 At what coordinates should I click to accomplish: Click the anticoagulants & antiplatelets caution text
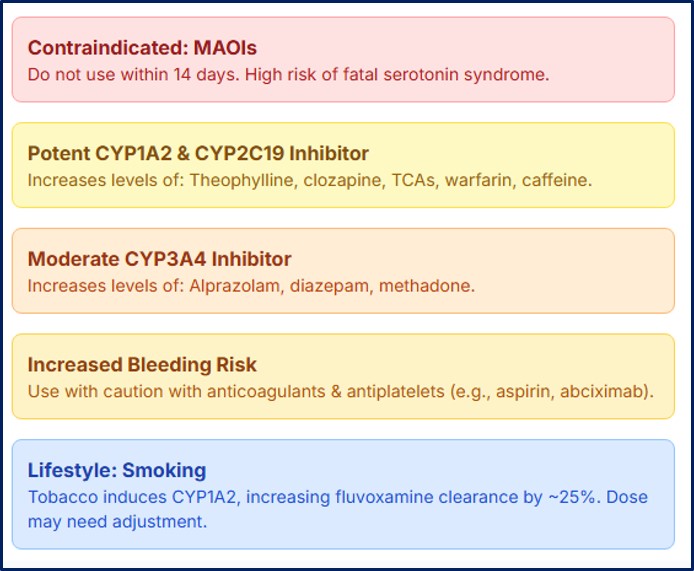[x=341, y=391]
